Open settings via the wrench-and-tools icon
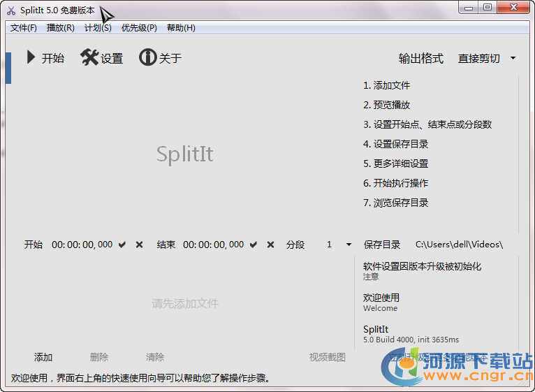Image resolution: width=535 pixels, height=392 pixels. [89, 57]
